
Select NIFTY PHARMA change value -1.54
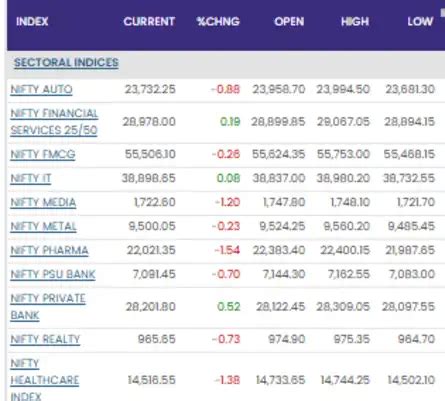pyautogui.click(x=227, y=250)
